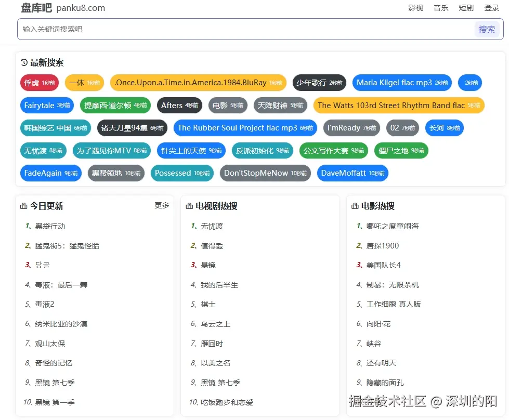Click the icon next to 今日更新 heading

[x=23, y=206]
